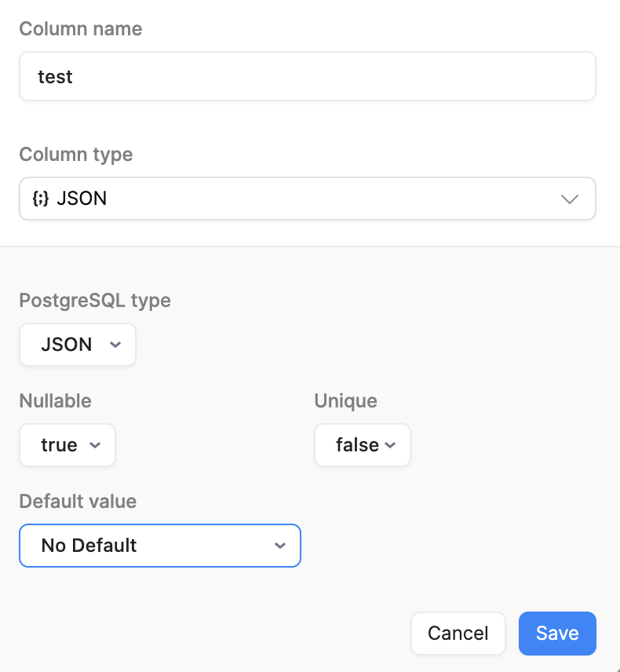Change the Unique setting from false

tap(362, 445)
